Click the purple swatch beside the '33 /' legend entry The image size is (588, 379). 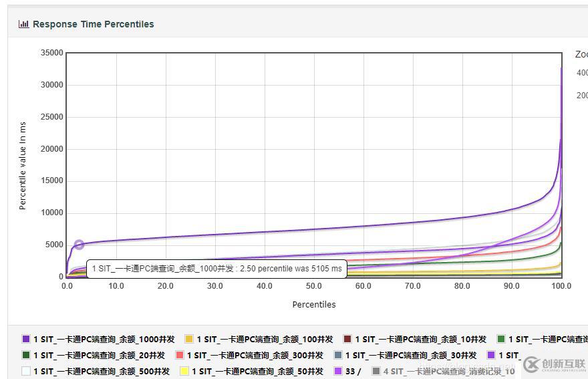(338, 371)
